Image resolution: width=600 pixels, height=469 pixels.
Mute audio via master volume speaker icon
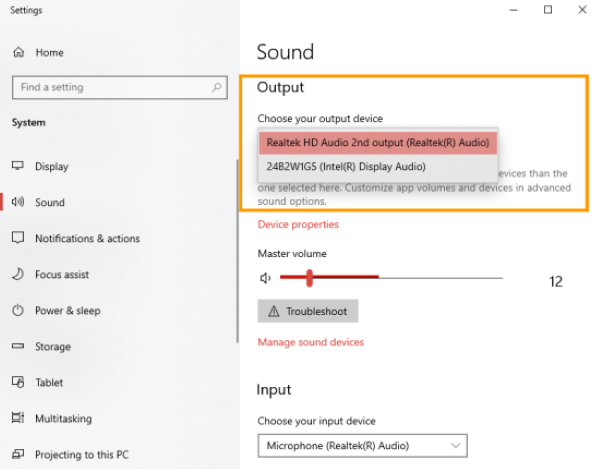[x=265, y=278]
